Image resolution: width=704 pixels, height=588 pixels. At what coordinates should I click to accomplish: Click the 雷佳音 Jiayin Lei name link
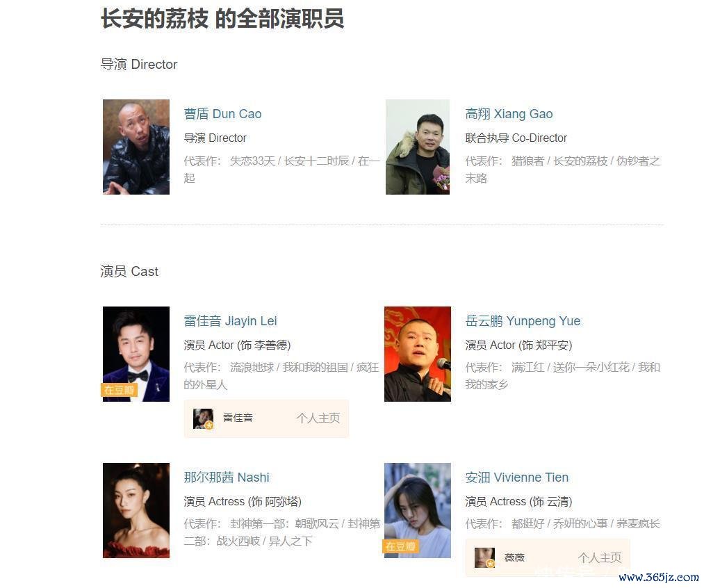click(x=230, y=321)
